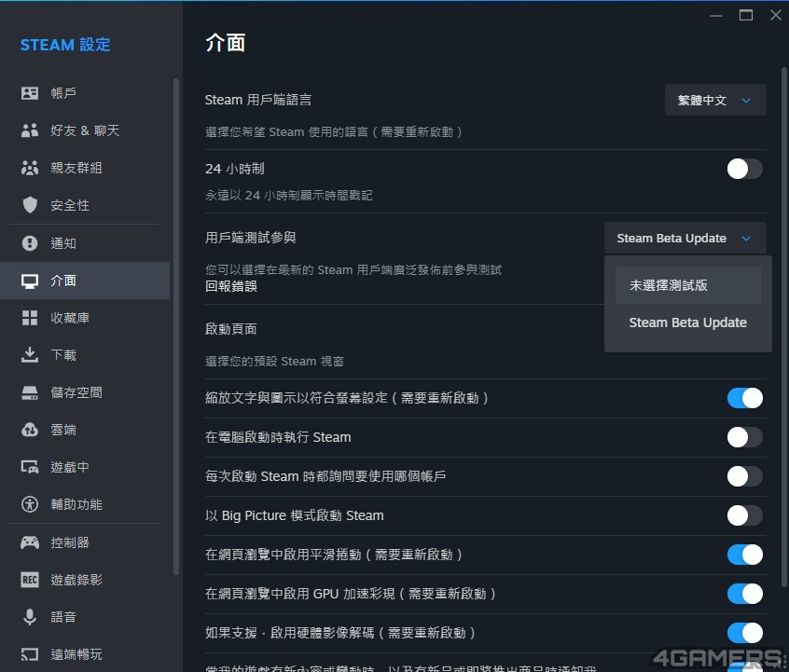
Task: Open the 儲存空間 storage drive icon
Action: pyautogui.click(x=30, y=392)
